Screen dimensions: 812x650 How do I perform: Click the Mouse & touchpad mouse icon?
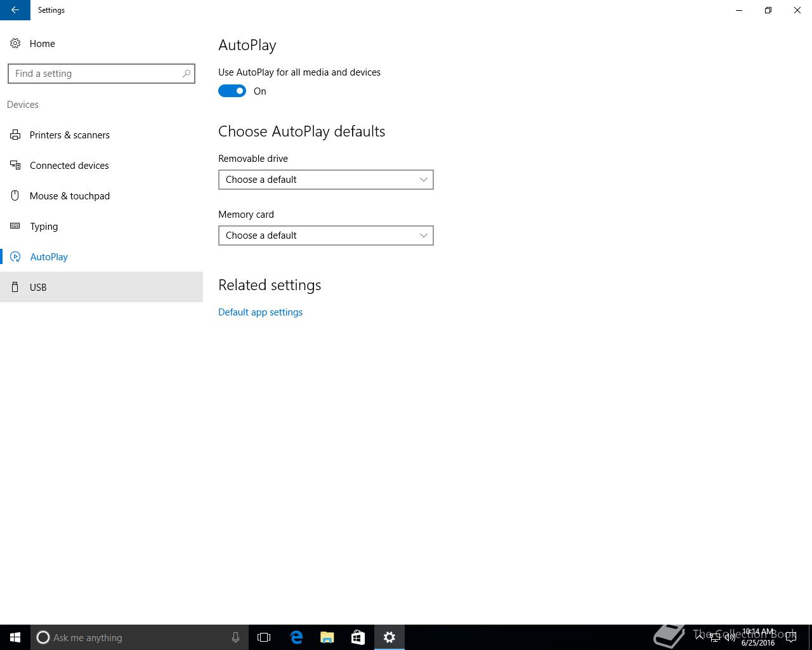pyautogui.click(x=15, y=196)
